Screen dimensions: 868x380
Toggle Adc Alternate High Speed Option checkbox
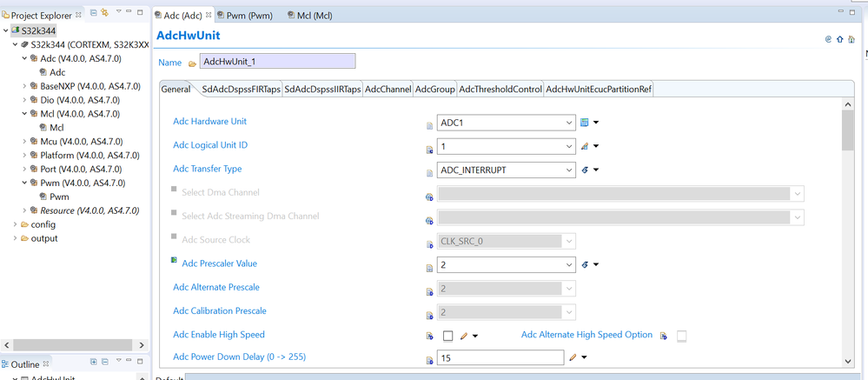pos(682,336)
